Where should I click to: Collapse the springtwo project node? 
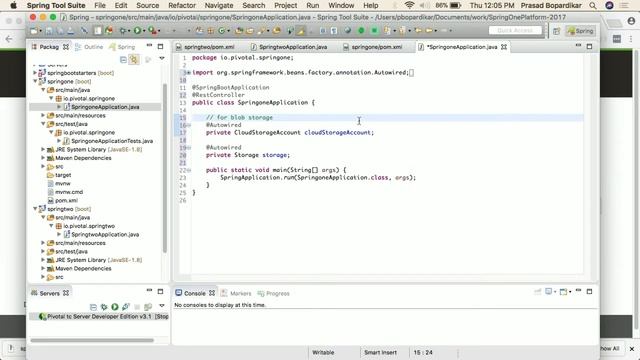tap(35, 209)
